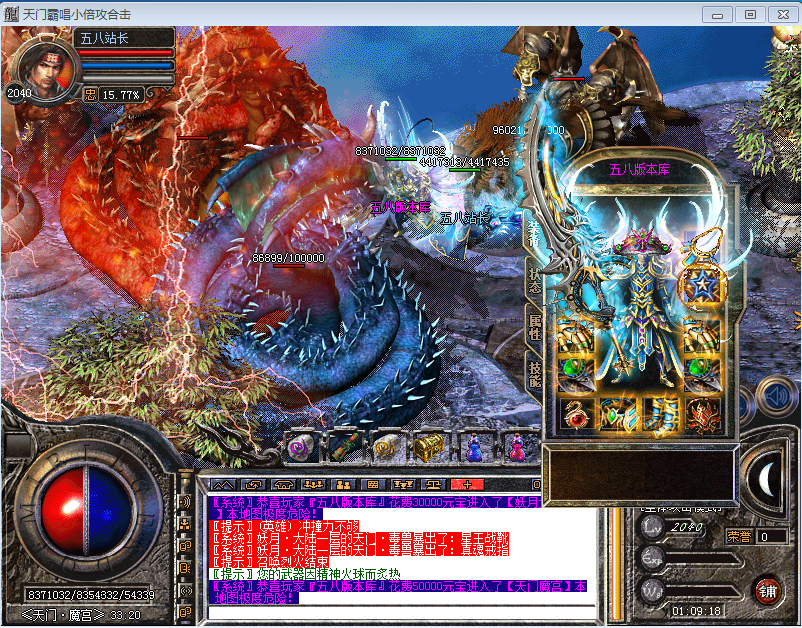Screen dimensions: 802x628
Task: Click the 荣誉 honor label button
Action: tap(739, 536)
